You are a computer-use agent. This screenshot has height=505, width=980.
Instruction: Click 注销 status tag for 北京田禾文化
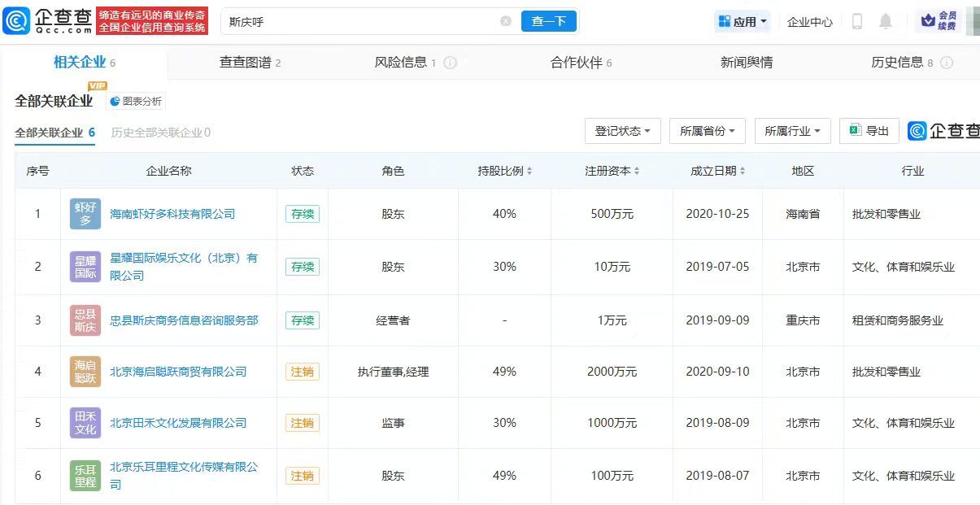(303, 423)
